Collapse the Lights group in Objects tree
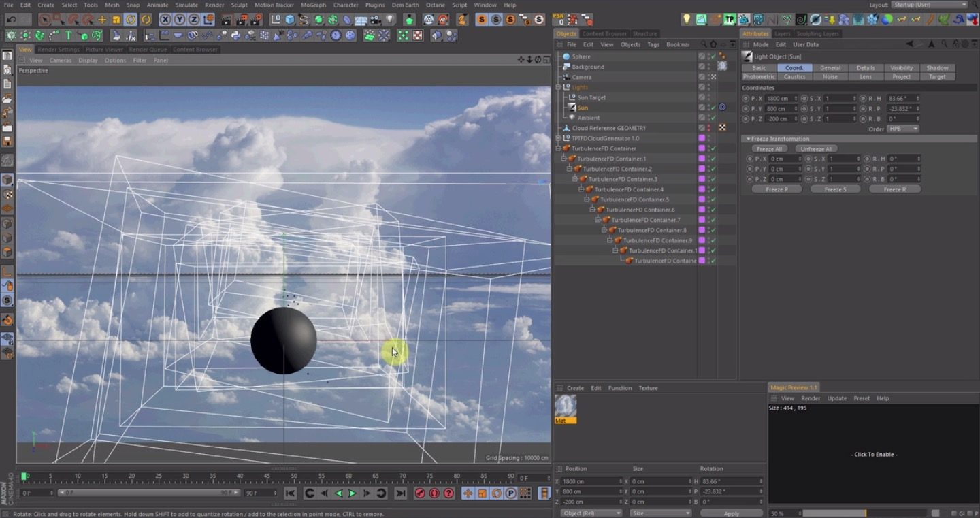Image resolution: width=980 pixels, height=518 pixels. point(559,87)
